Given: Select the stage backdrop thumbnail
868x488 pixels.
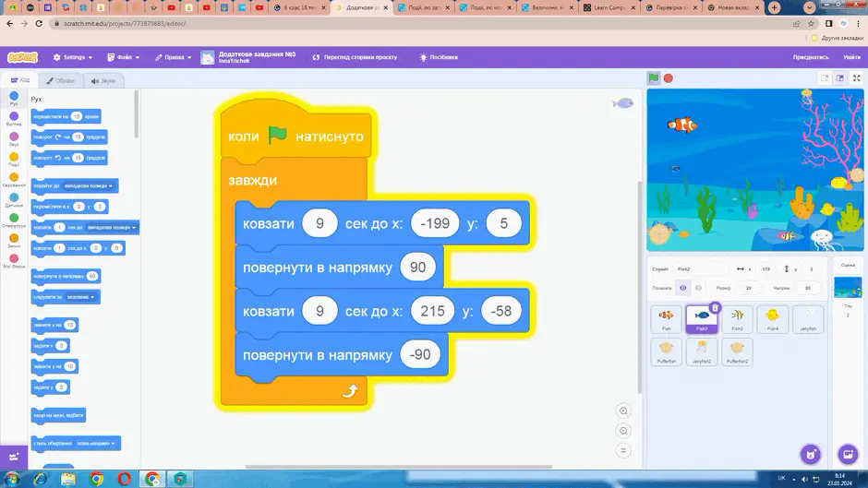Looking at the screenshot, I should click(x=848, y=287).
